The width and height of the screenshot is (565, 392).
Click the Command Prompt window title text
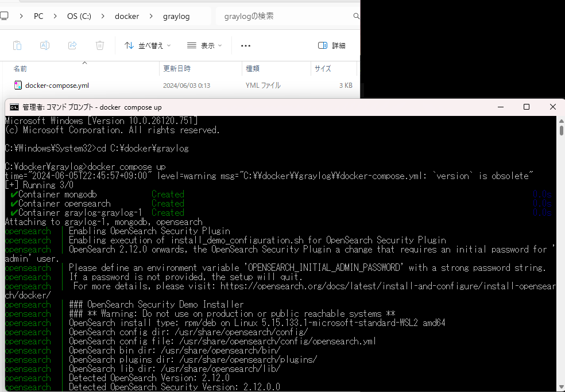tap(92, 107)
